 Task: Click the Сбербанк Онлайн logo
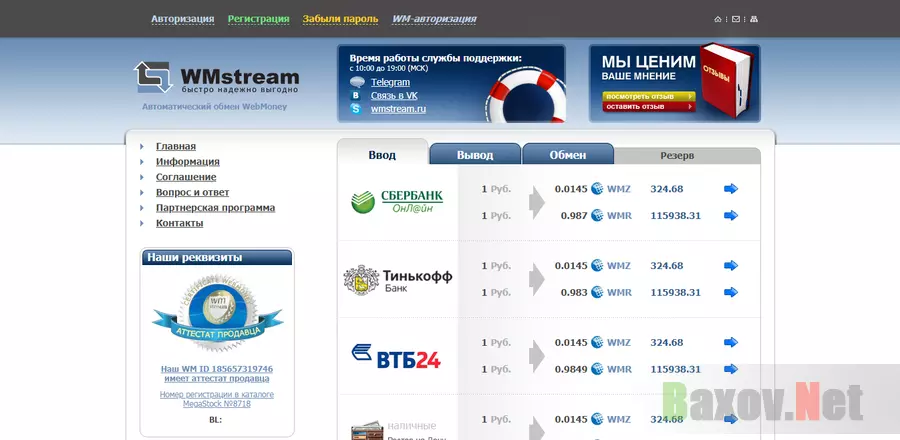point(397,202)
